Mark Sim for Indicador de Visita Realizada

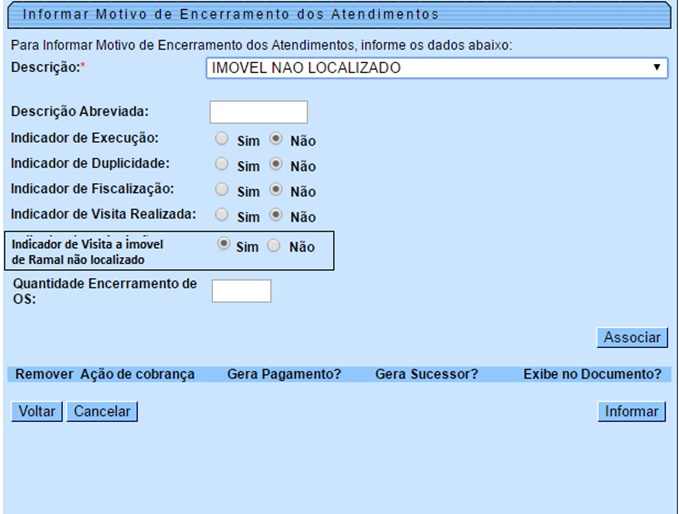click(223, 215)
